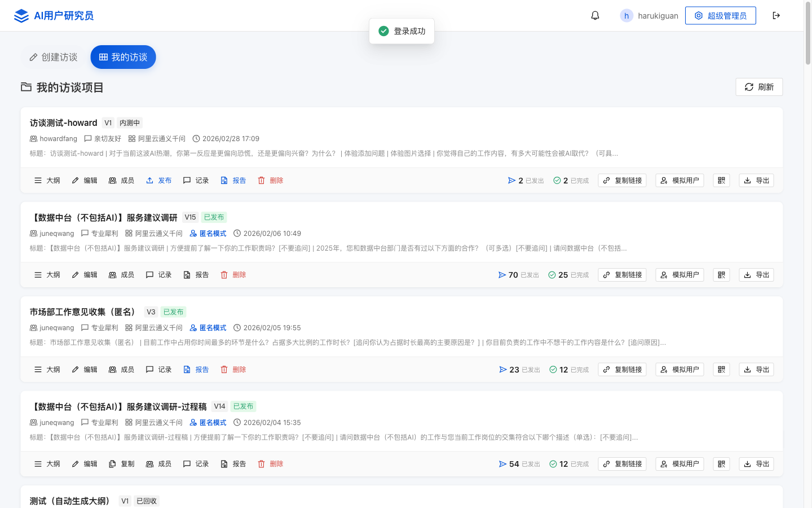The height and width of the screenshot is (508, 812).
Task: View 记录 records of 访谈测试-howard
Action: [x=196, y=180]
